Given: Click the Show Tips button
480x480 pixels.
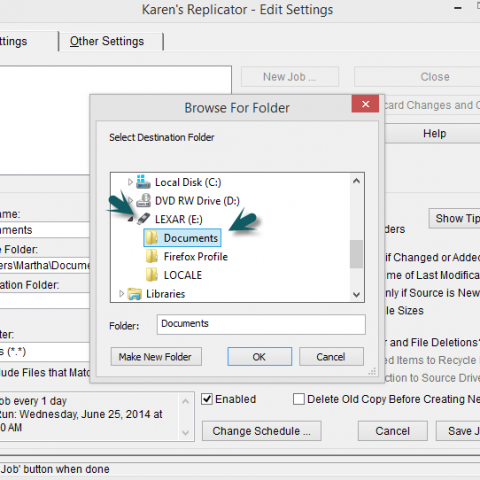Looking at the screenshot, I should 455,218.
